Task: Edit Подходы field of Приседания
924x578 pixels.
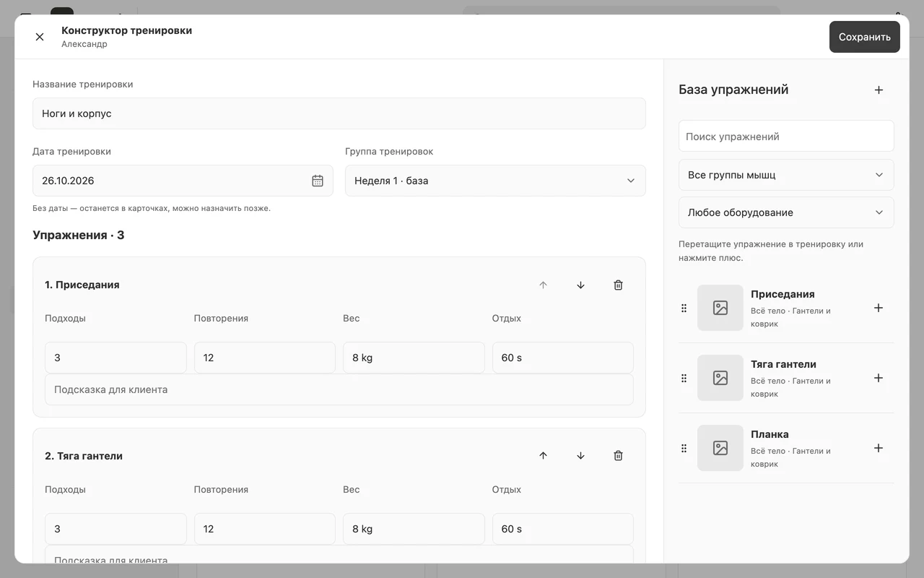Action: point(115,358)
